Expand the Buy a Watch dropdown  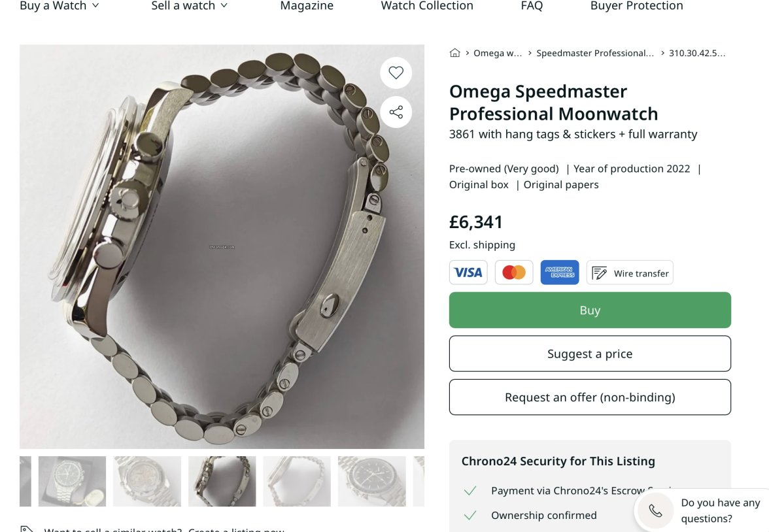(x=60, y=6)
